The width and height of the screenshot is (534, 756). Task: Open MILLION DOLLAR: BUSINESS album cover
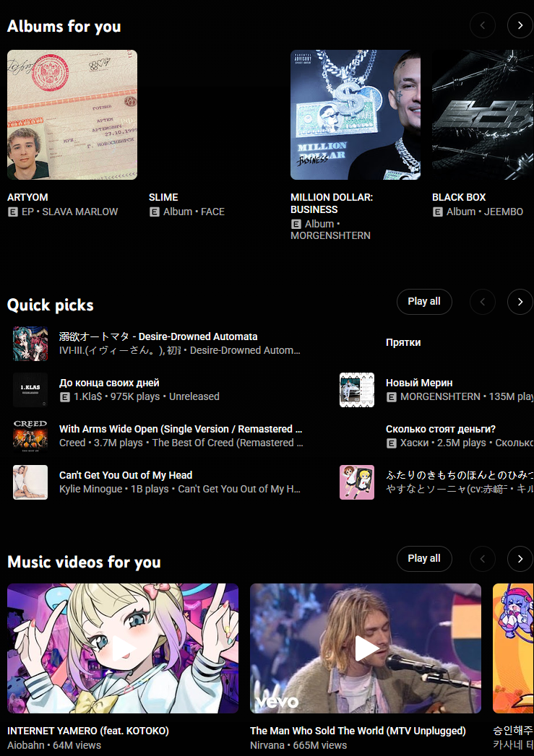coord(356,115)
